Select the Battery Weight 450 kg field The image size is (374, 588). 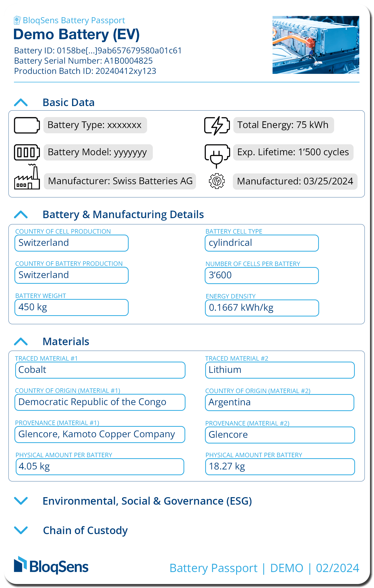coord(72,307)
